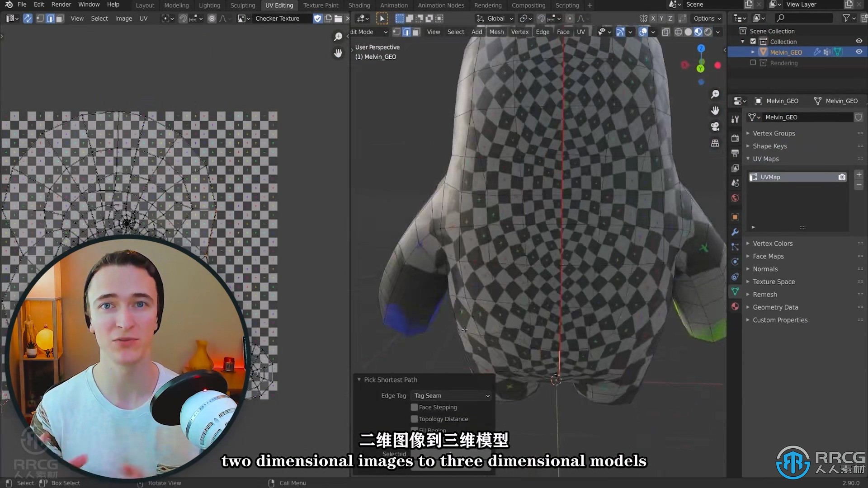Enable Topology Distance checkbox
The image size is (868, 488).
point(414,419)
